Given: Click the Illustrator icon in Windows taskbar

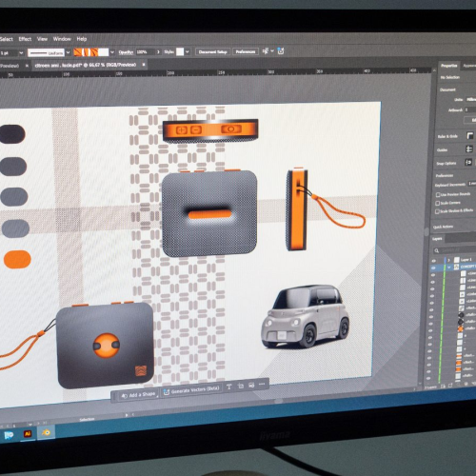Looking at the screenshot, I should click(28, 434).
